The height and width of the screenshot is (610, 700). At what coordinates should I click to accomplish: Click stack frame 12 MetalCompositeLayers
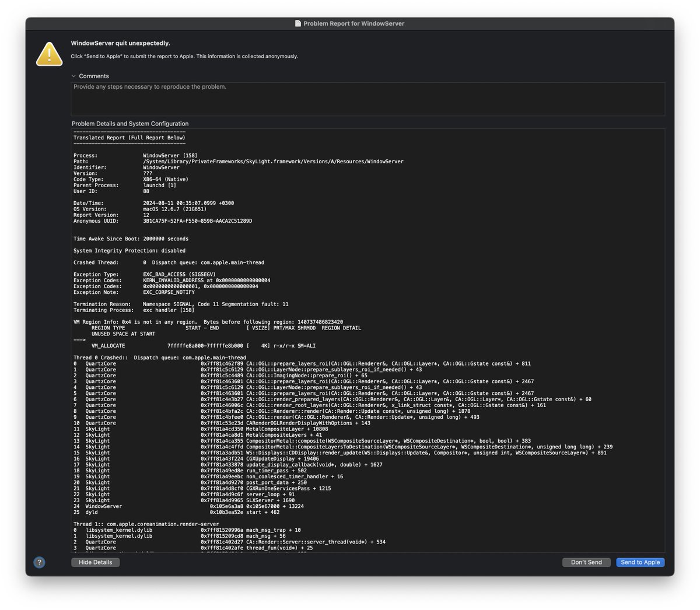[198, 435]
